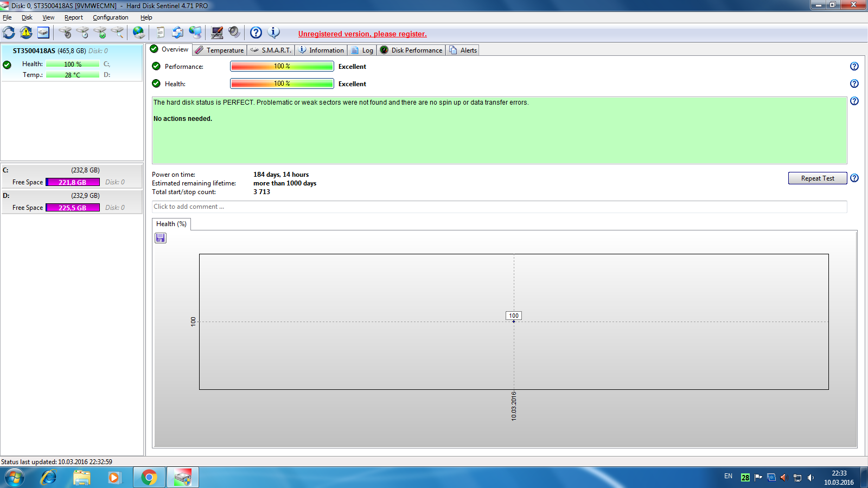This screenshot has width=868, height=488.
Task: Click the sidebar Health 100 % indicator
Action: pyautogui.click(x=73, y=64)
